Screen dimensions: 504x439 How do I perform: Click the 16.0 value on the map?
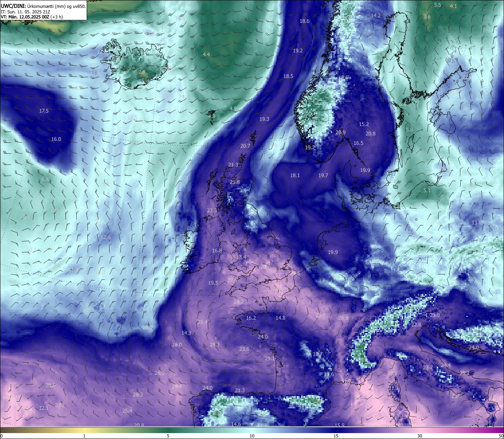(x=56, y=139)
